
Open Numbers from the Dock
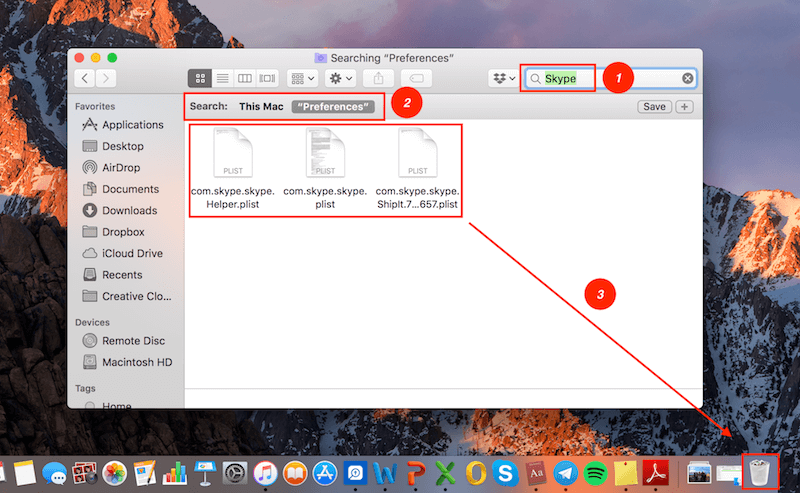(x=175, y=474)
